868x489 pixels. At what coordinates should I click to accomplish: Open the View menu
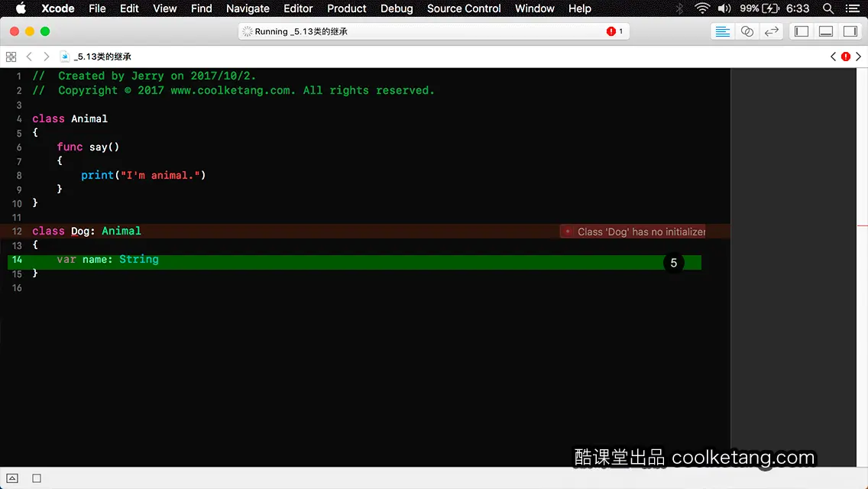pos(164,8)
